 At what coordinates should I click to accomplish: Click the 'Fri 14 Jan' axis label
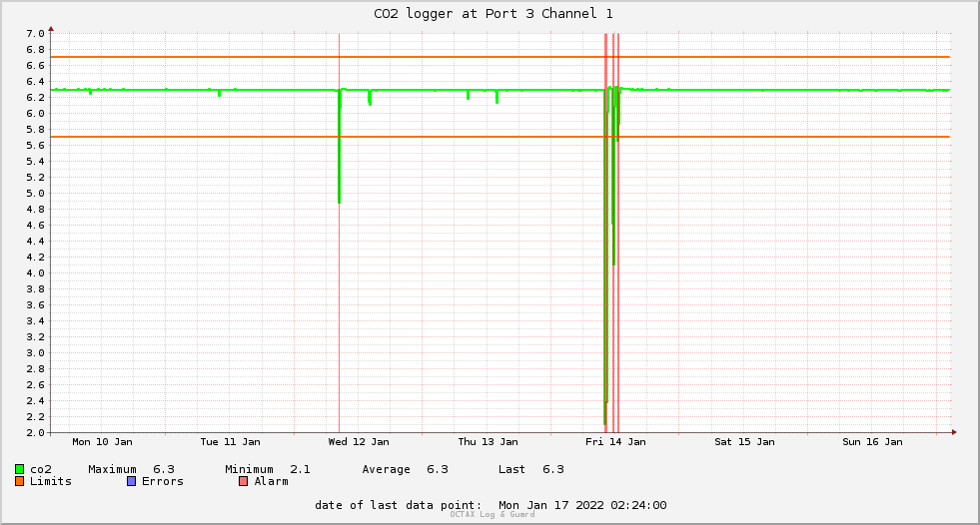pos(615,442)
